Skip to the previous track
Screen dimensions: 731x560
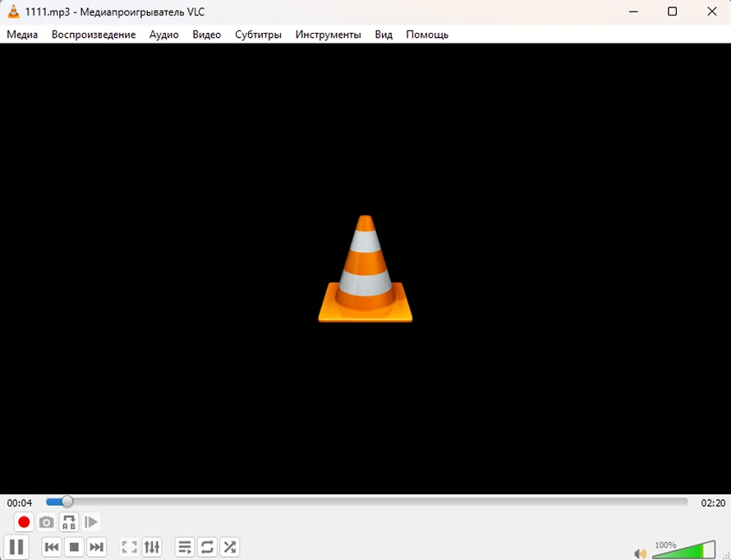pyautogui.click(x=52, y=547)
